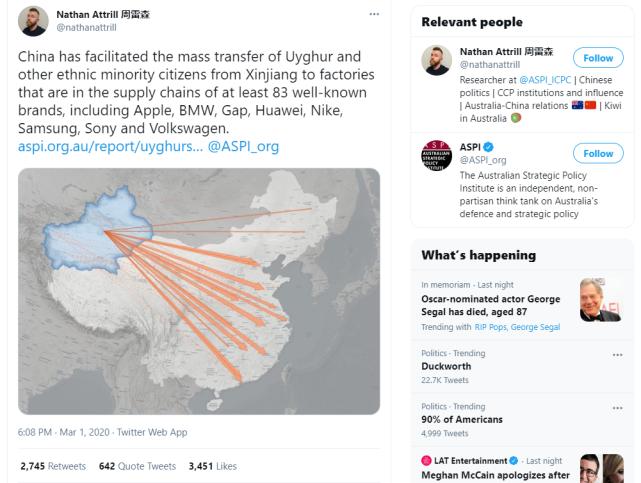View the 3,451 Likes list
The height and width of the screenshot is (483, 641).
[211, 466]
